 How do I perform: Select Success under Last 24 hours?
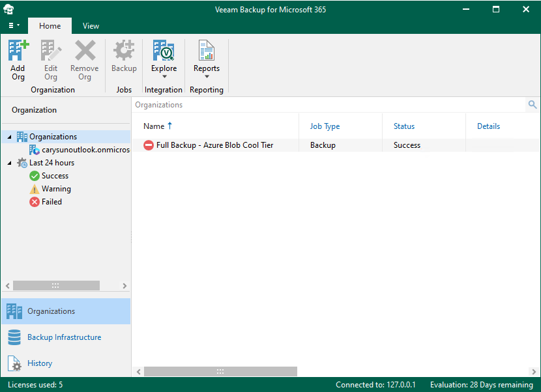[55, 175]
